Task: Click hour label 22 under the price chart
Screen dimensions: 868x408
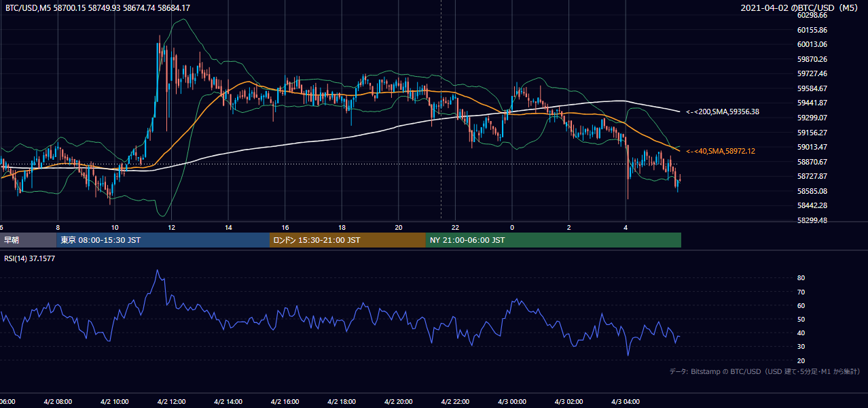Action: pyautogui.click(x=455, y=227)
